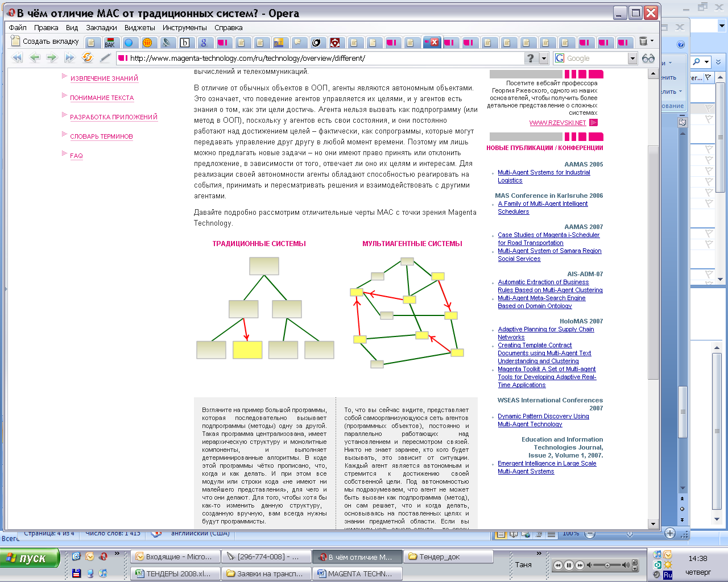Image resolution: width=728 pixels, height=582 pixels.
Task: Close the active tab with red X
Action: (x=435, y=42)
